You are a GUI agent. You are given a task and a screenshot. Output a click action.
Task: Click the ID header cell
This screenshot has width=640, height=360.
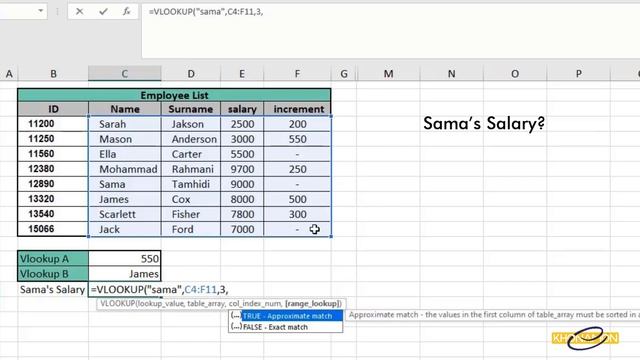pyautogui.click(x=53, y=109)
